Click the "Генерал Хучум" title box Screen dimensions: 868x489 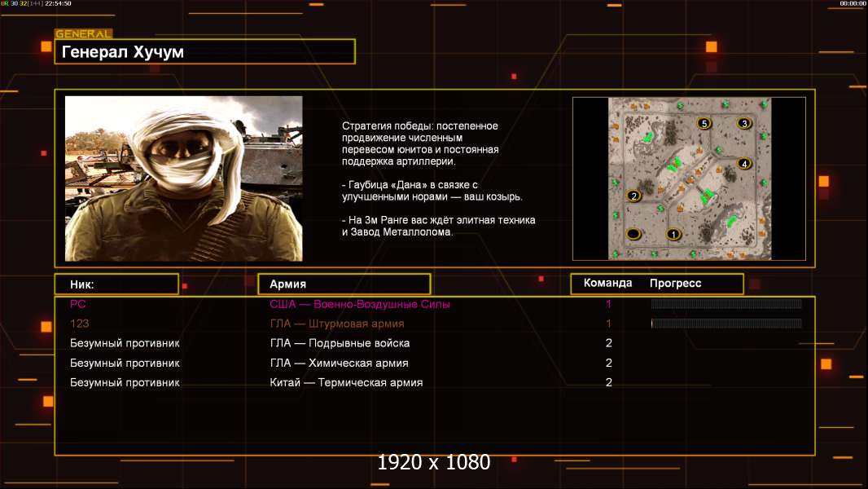click(x=205, y=51)
